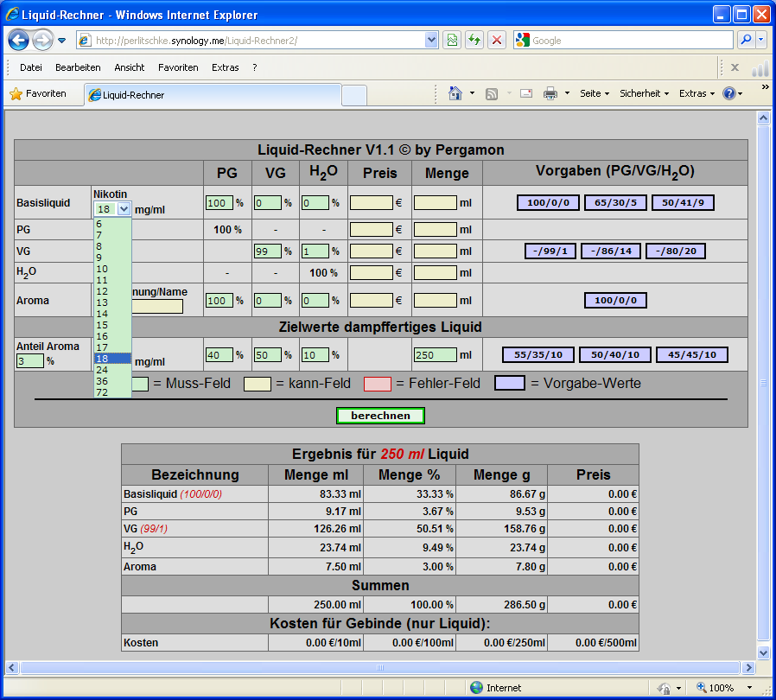Click the Read Mail icon
Image resolution: width=776 pixels, height=700 pixels.
[x=526, y=93]
